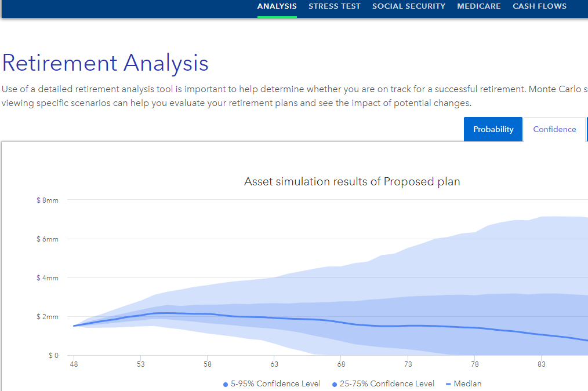Click the age 78 x-axis label
588x391 pixels.
point(475,364)
